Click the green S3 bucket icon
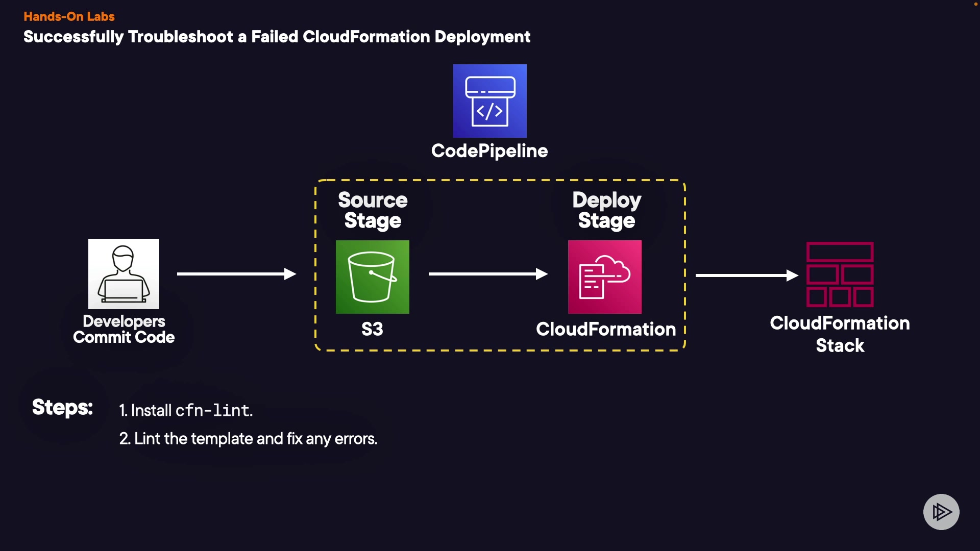The height and width of the screenshot is (551, 980). coord(372,277)
